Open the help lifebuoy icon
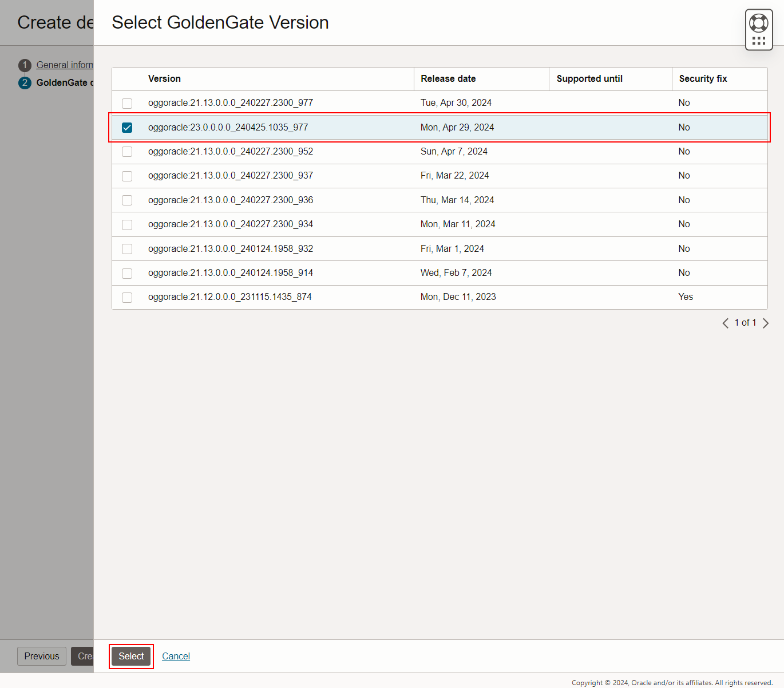 pyautogui.click(x=759, y=23)
